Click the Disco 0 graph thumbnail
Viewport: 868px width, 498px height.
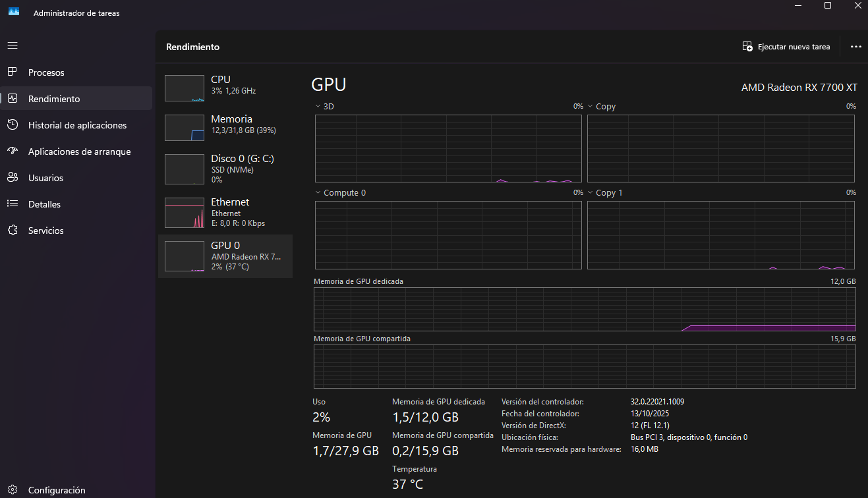(184, 169)
